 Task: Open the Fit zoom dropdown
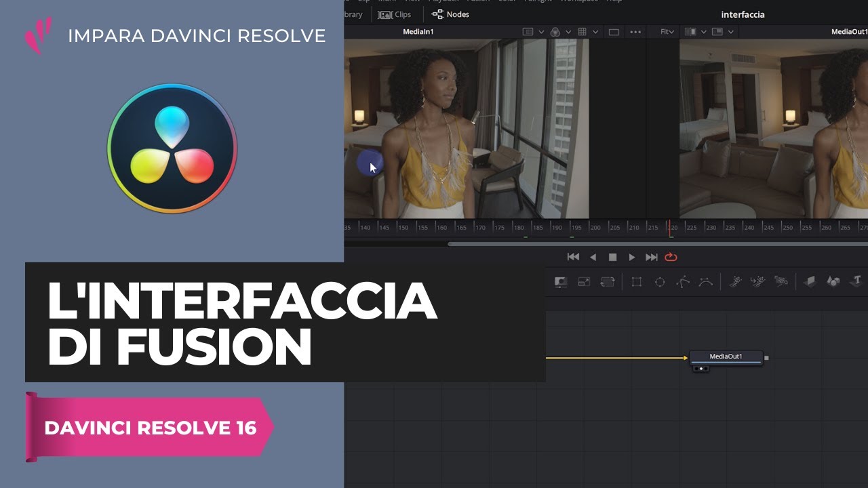pyautogui.click(x=666, y=32)
